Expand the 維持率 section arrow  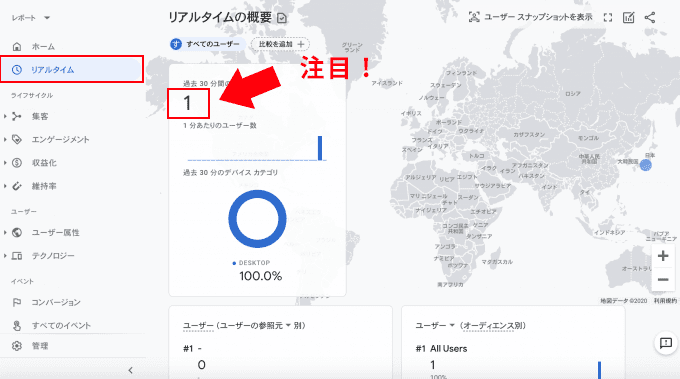pos(5,186)
